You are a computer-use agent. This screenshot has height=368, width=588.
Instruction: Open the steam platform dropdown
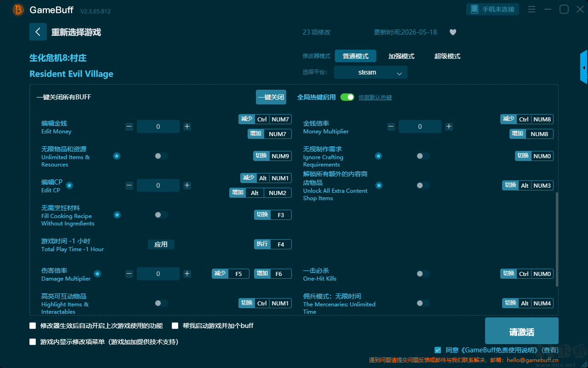pyautogui.click(x=371, y=72)
